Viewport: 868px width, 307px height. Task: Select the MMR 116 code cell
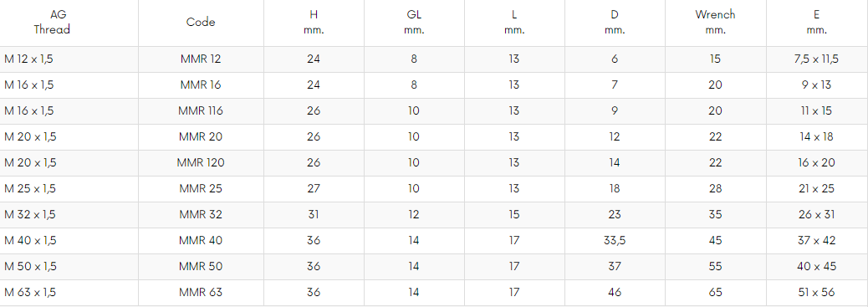click(x=201, y=110)
